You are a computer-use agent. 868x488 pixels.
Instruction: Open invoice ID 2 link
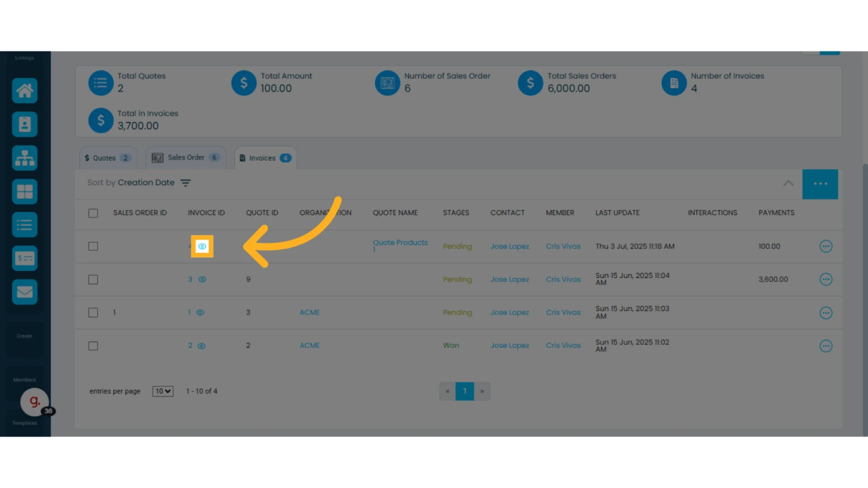pos(190,346)
